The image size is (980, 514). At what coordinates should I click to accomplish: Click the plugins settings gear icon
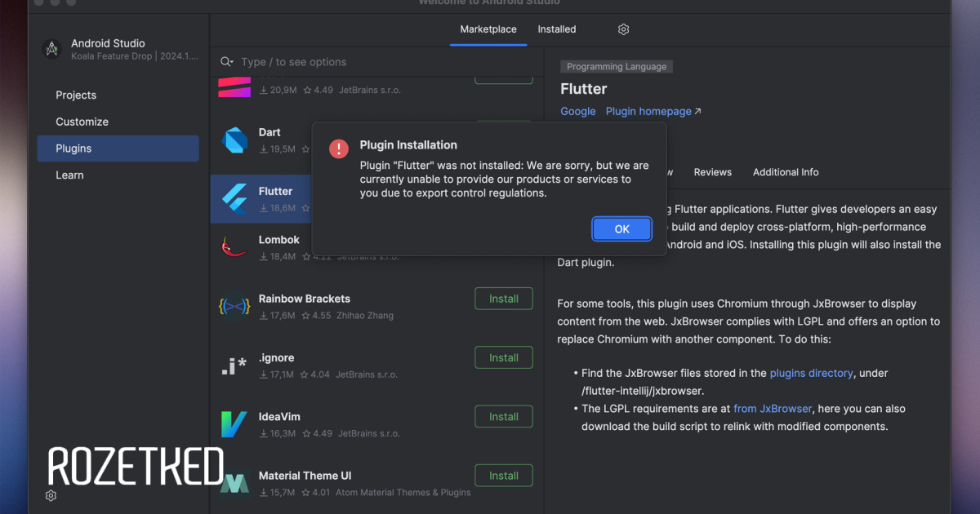[x=623, y=29]
